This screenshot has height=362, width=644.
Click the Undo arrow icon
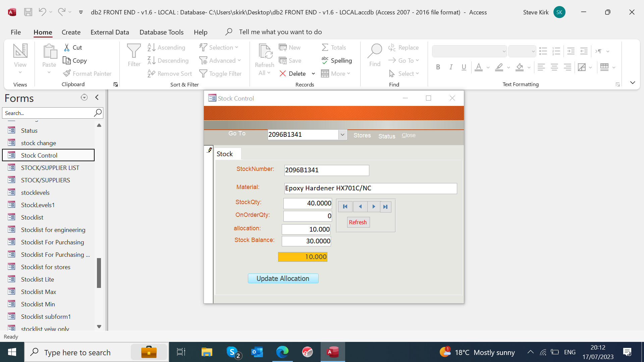42,12
